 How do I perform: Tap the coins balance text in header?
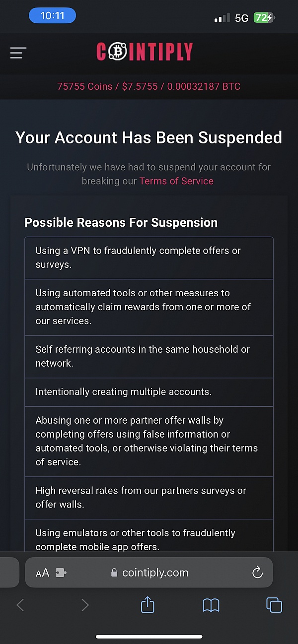[149, 86]
